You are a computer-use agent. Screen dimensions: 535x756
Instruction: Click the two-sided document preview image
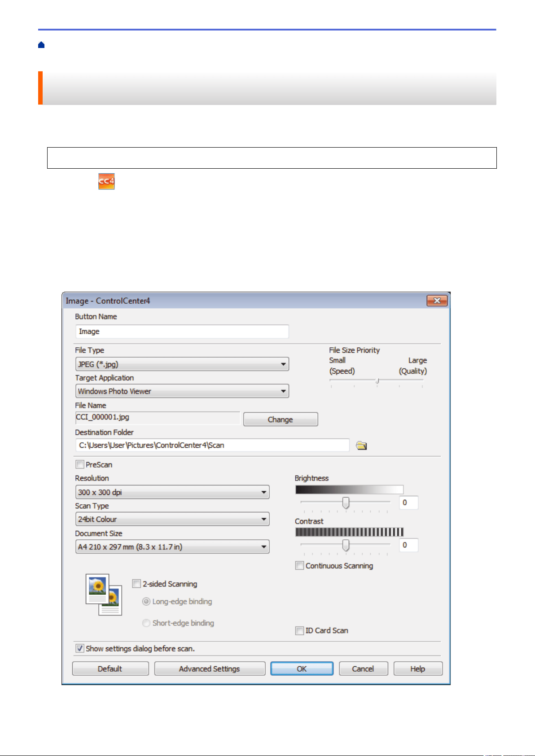pos(104,594)
